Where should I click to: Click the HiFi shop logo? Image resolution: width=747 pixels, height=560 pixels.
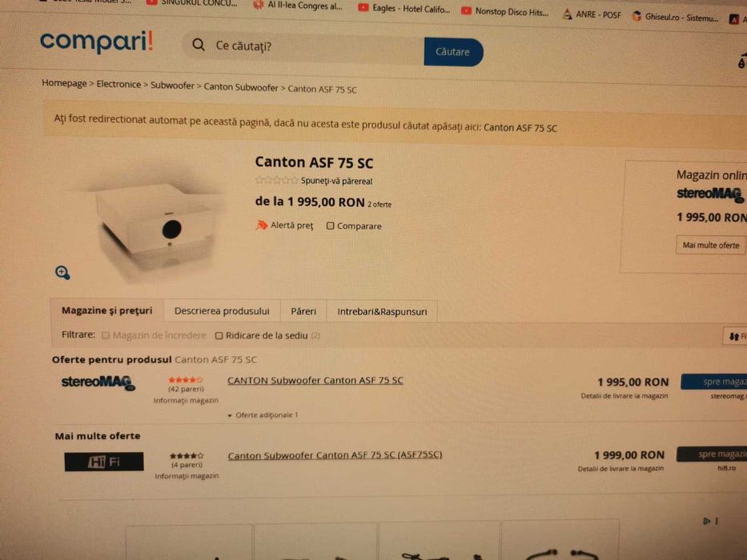[x=104, y=462]
